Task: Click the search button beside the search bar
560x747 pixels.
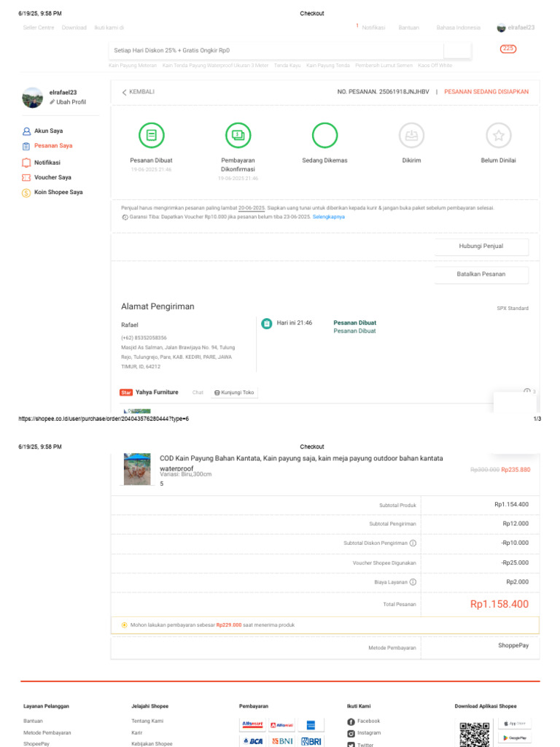Action: pyautogui.click(x=457, y=50)
